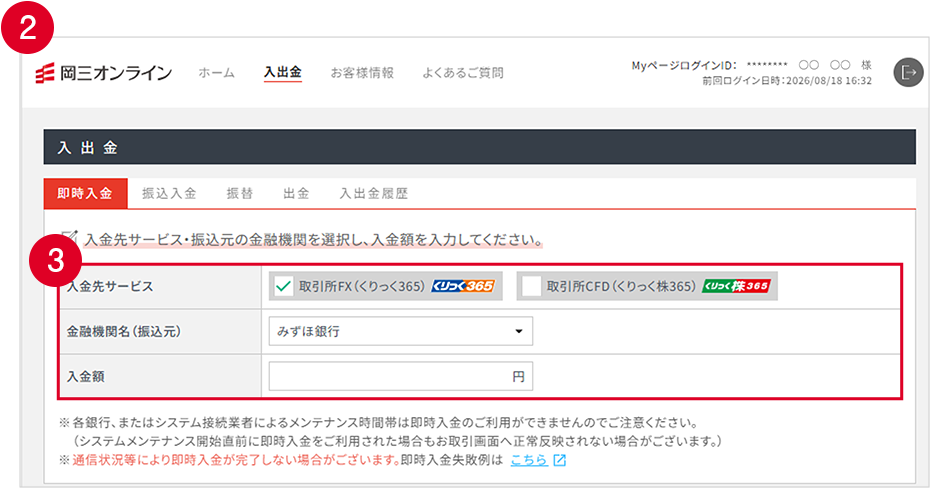
Task: Click the 入金額 row label
Action: click(85, 376)
